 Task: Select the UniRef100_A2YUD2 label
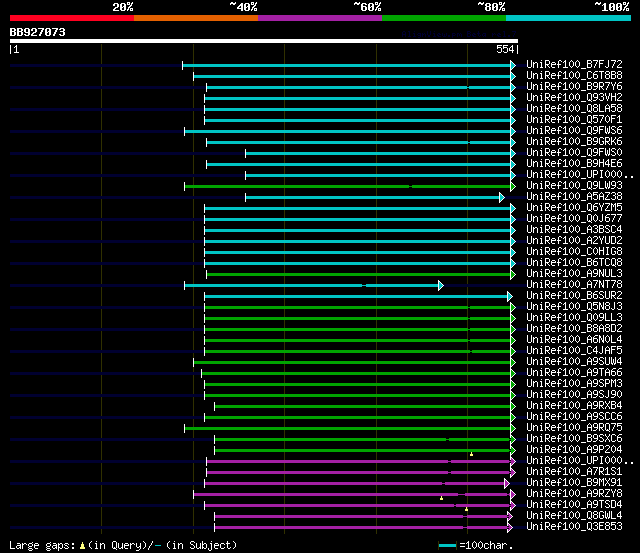pyautogui.click(x=574, y=241)
